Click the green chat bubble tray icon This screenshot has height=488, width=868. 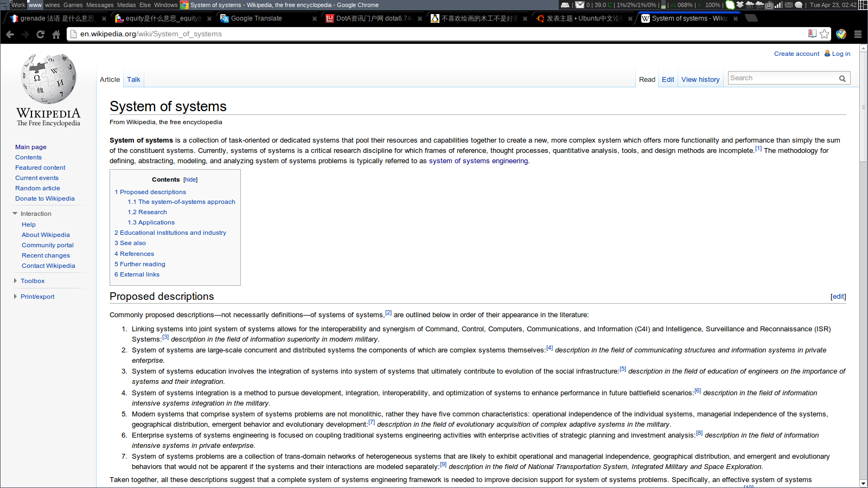coord(730,5)
